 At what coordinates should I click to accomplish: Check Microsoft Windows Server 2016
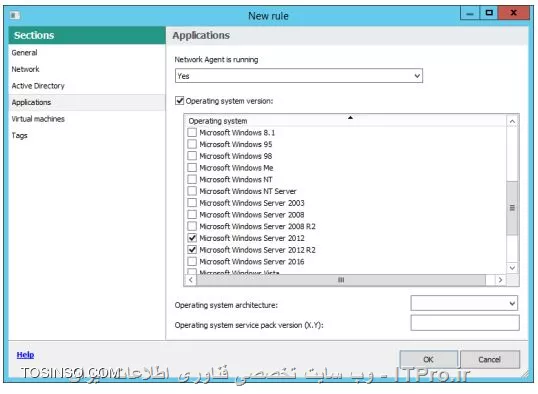click(192, 262)
